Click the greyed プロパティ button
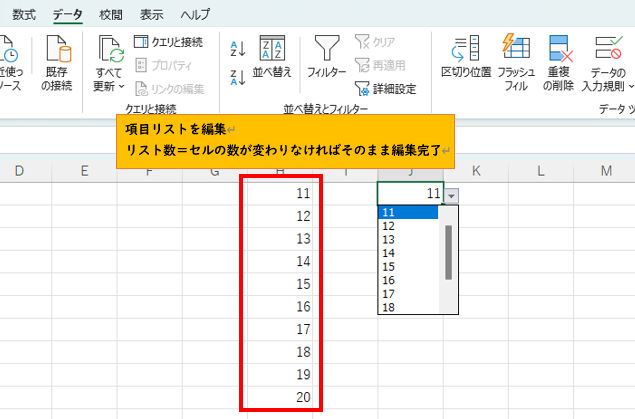Viewport: 635px width, 419px height. (164, 65)
